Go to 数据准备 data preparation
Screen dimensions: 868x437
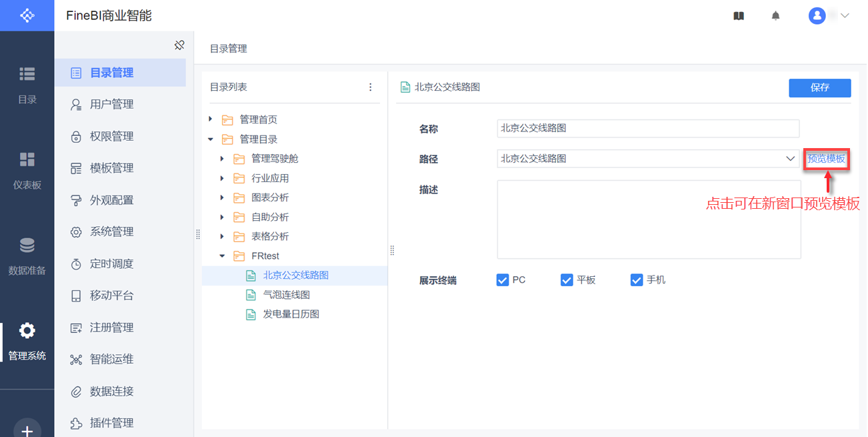pyautogui.click(x=27, y=256)
